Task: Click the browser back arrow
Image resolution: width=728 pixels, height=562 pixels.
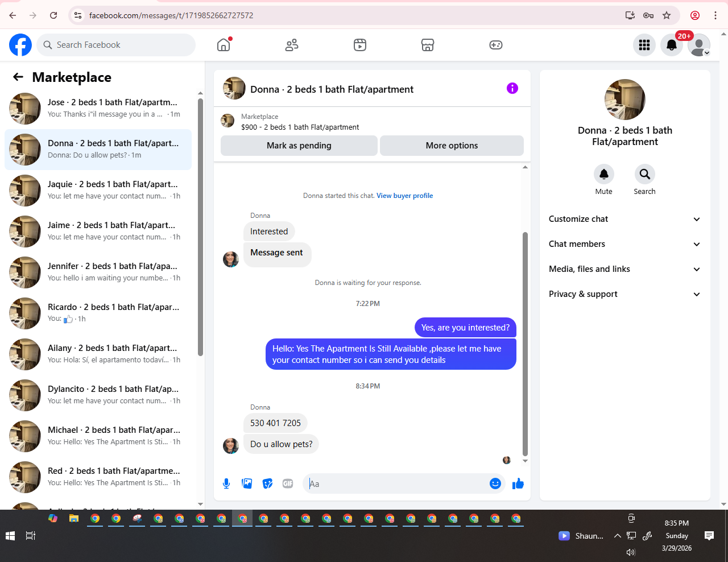Action: click(13, 15)
